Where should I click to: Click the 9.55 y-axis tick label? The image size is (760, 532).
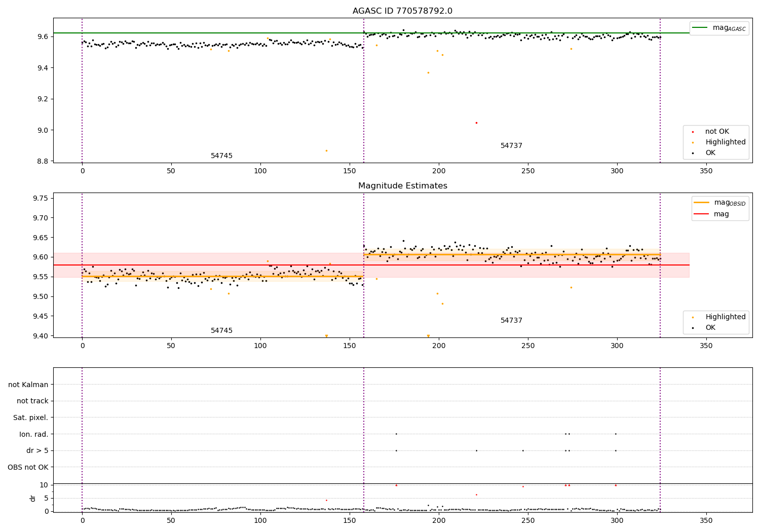tap(41, 277)
